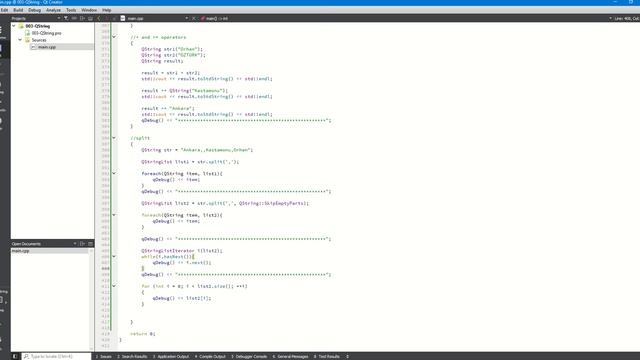Click the Open Documents list scrollbar

pyautogui.click(x=91, y=300)
